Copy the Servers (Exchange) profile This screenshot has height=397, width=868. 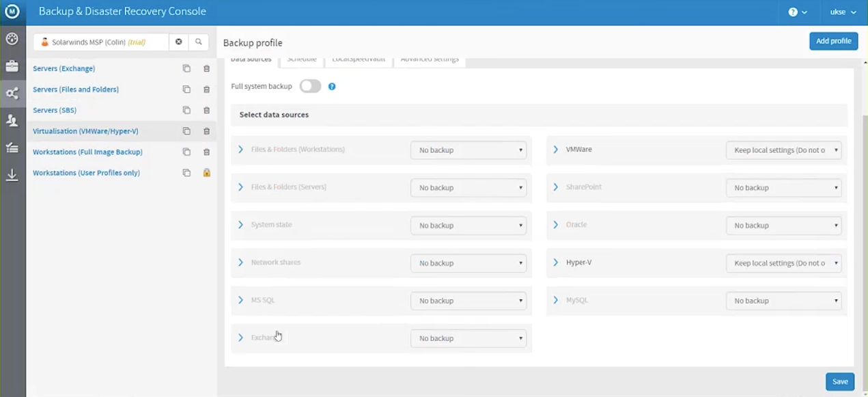[x=186, y=68]
